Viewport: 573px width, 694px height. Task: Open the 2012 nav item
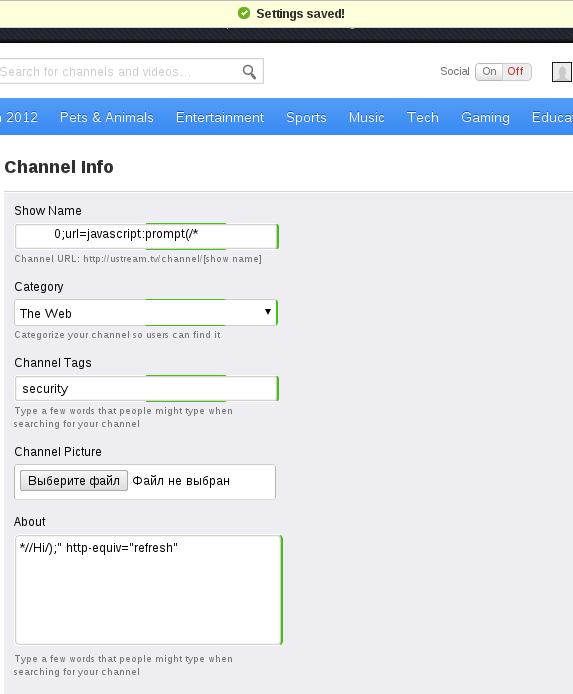click(x=21, y=117)
